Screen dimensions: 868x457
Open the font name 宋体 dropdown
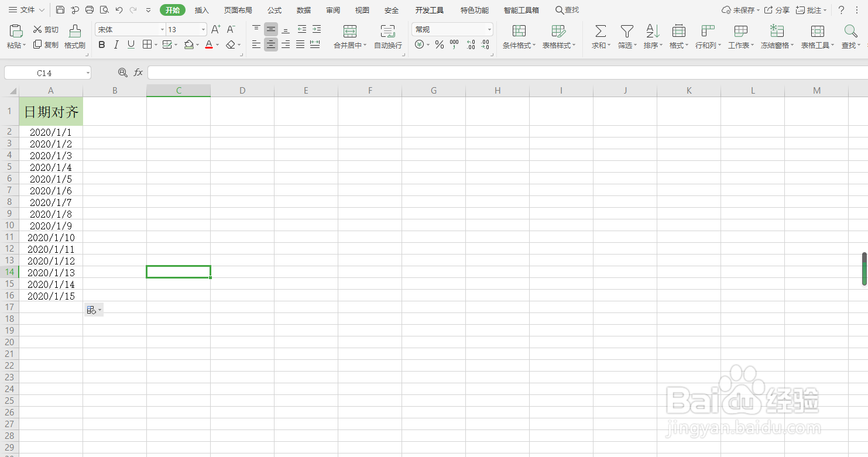(163, 29)
